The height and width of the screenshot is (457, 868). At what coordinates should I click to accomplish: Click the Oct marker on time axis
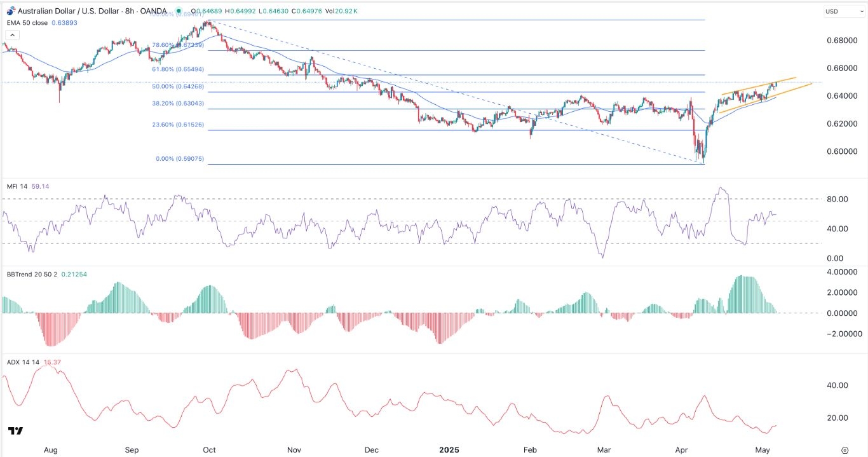(209, 449)
